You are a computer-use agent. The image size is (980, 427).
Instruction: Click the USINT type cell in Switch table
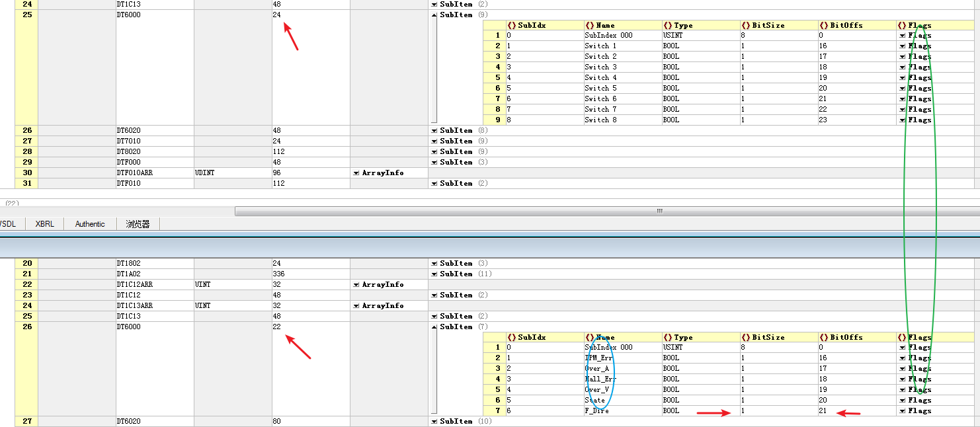[x=700, y=36]
